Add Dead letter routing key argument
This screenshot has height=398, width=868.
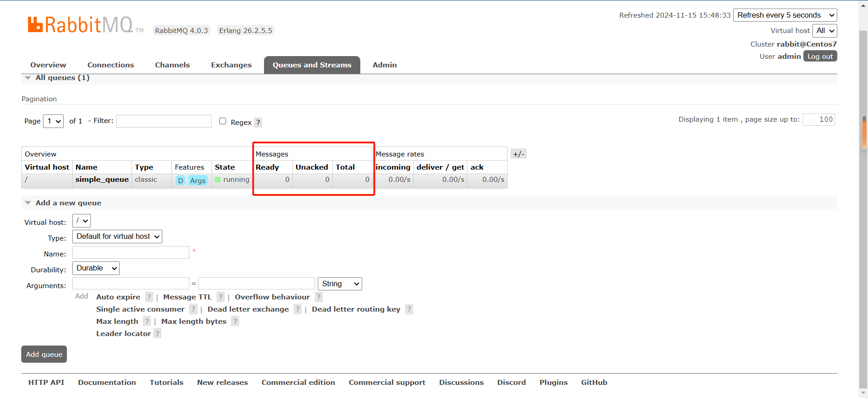(356, 309)
